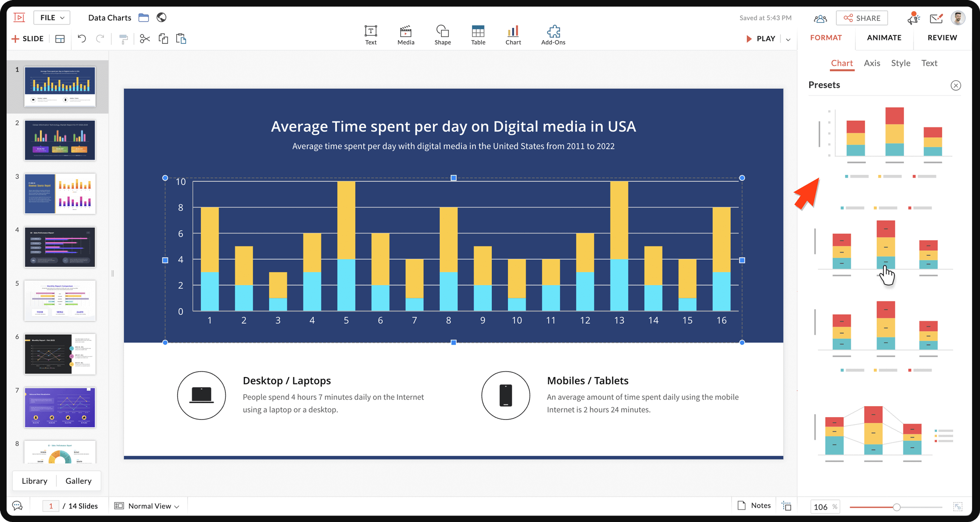Viewport: 980px width, 522px height.
Task: Click the Scissors cut icon
Action: click(x=145, y=39)
